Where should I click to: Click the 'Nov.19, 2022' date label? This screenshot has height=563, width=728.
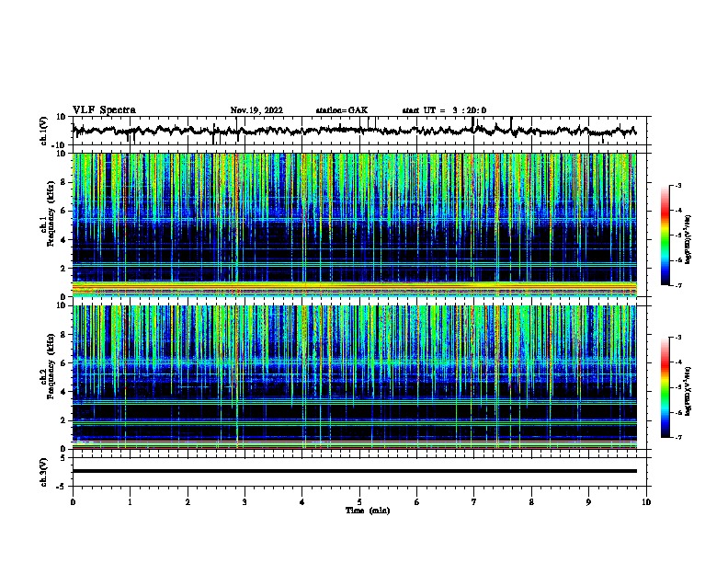click(x=256, y=110)
